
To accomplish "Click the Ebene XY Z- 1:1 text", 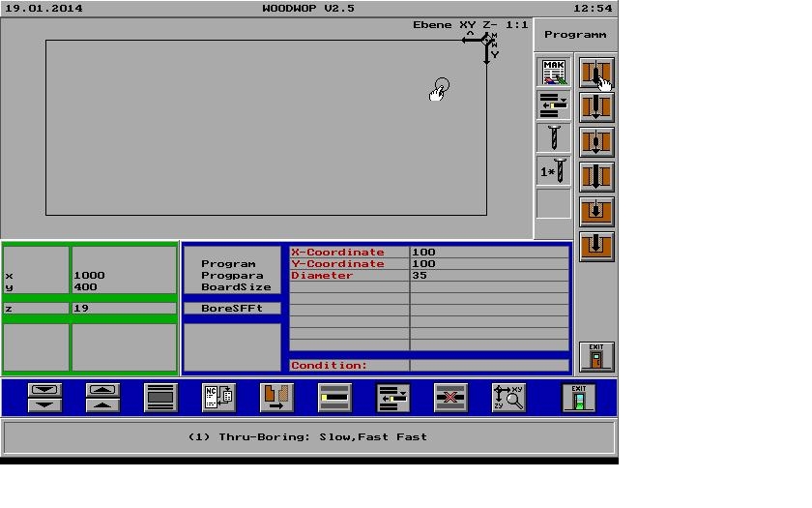I will point(470,24).
